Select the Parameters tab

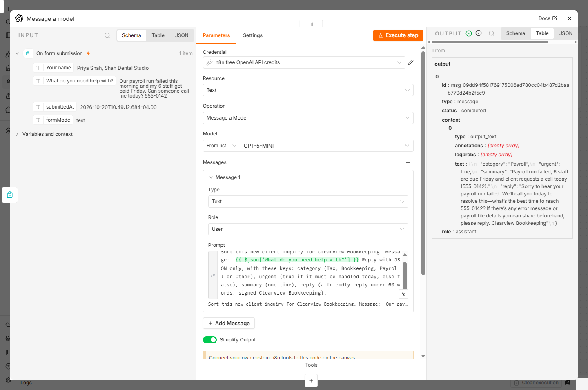(216, 35)
